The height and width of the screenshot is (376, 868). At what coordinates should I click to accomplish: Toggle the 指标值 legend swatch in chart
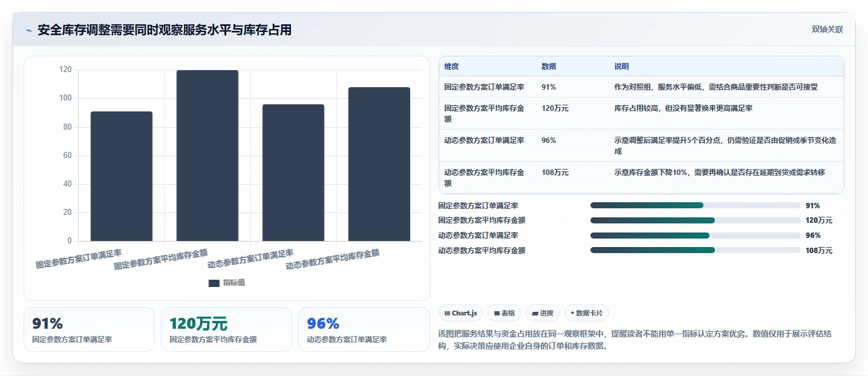click(x=214, y=283)
